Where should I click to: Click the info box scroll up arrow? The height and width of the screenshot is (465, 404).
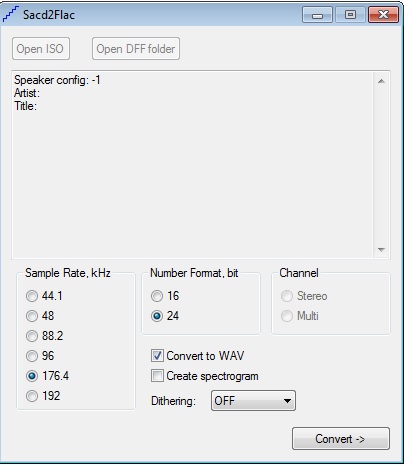pos(382,81)
